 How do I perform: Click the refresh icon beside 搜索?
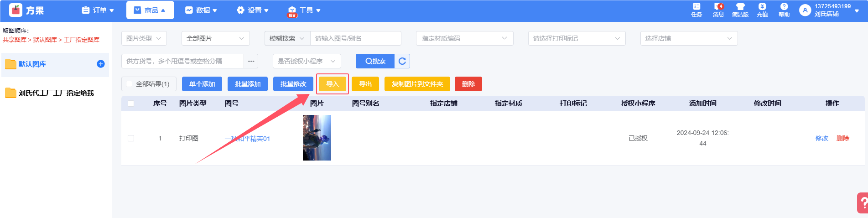(x=402, y=61)
